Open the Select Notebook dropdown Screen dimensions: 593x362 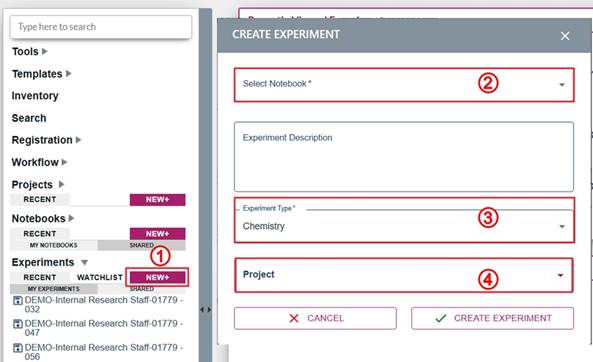click(404, 85)
